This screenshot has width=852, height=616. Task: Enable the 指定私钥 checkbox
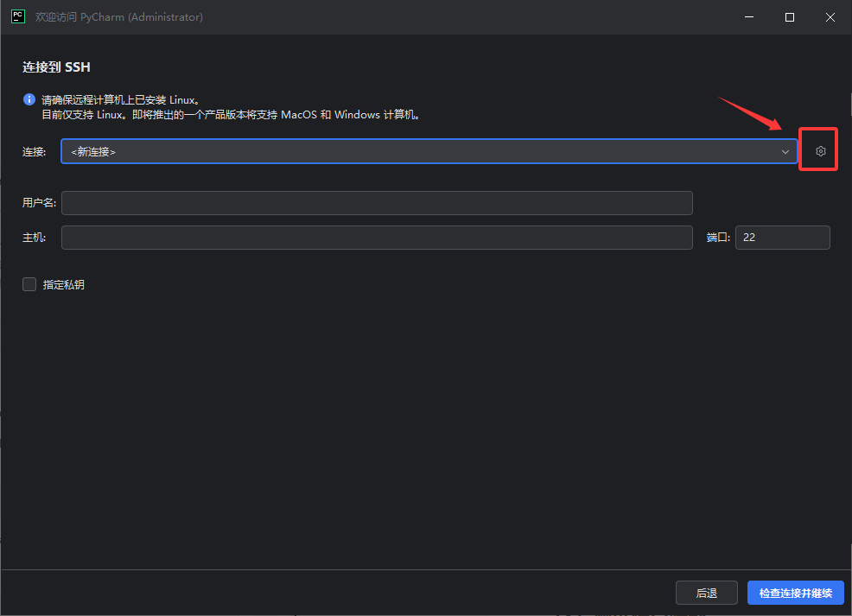click(29, 284)
